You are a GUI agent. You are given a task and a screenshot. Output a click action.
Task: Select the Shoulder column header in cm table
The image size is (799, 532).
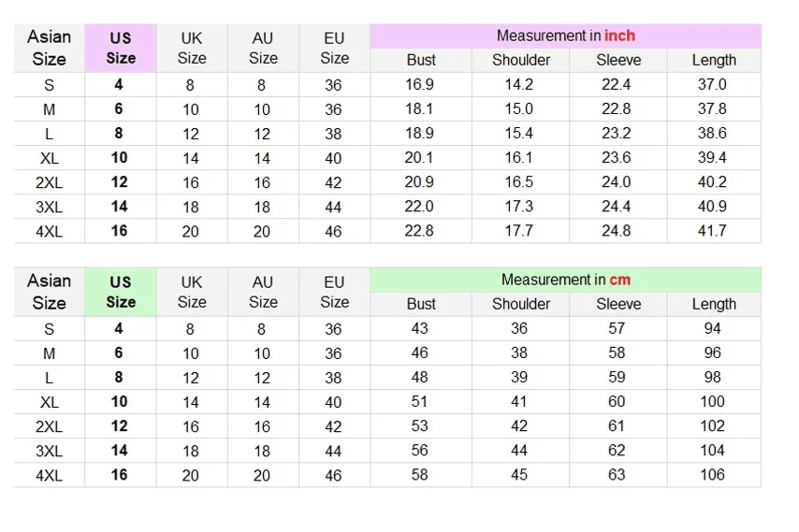[521, 304]
